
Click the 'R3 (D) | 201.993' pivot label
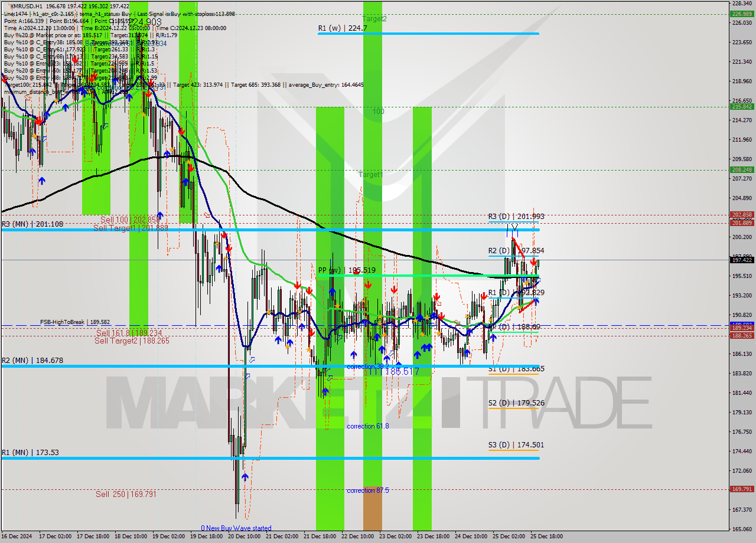coord(516,217)
